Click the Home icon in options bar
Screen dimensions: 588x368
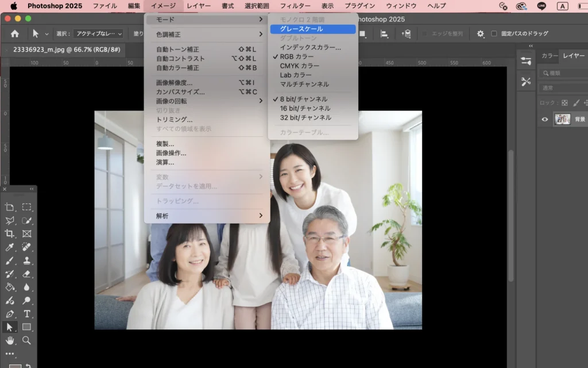point(15,34)
